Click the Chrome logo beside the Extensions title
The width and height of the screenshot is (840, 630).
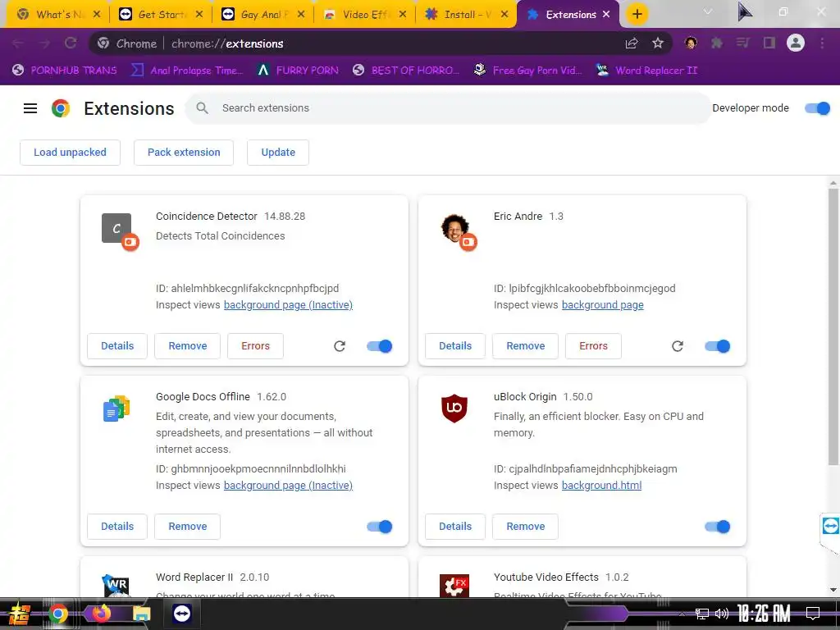61,108
